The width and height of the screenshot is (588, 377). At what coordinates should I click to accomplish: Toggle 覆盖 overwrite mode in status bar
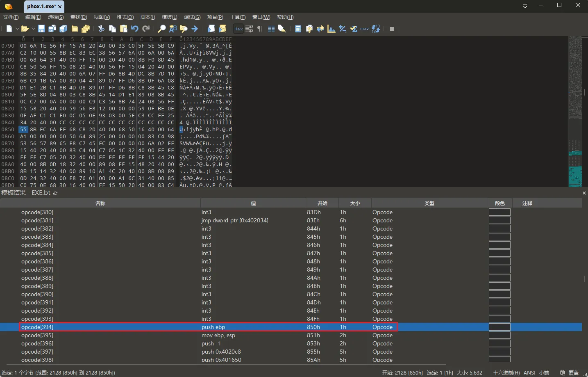pyautogui.click(x=574, y=372)
